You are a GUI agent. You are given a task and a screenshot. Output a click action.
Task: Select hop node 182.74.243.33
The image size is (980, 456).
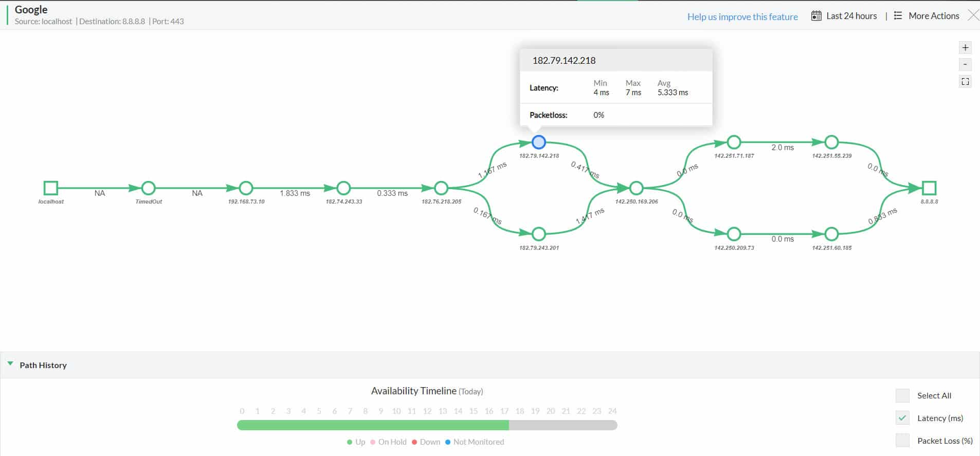click(343, 188)
